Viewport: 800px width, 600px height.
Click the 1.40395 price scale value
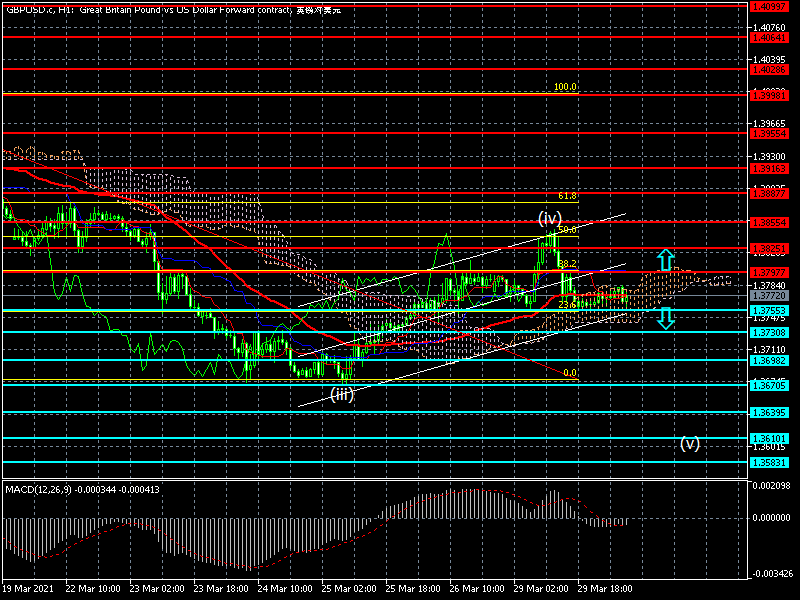770,60
